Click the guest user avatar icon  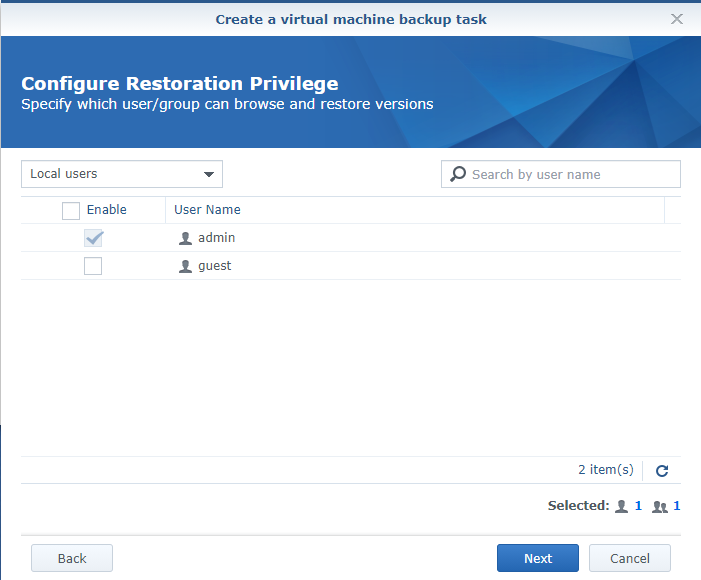(185, 266)
